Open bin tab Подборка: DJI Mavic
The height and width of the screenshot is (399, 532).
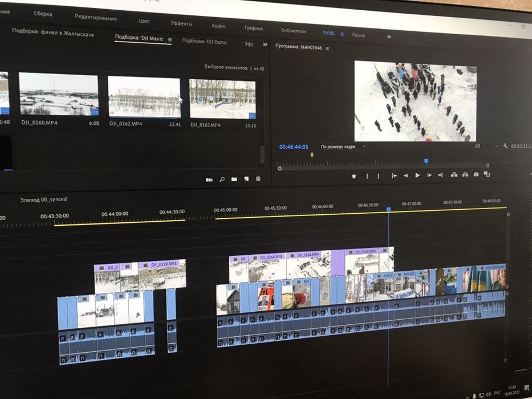click(x=139, y=38)
